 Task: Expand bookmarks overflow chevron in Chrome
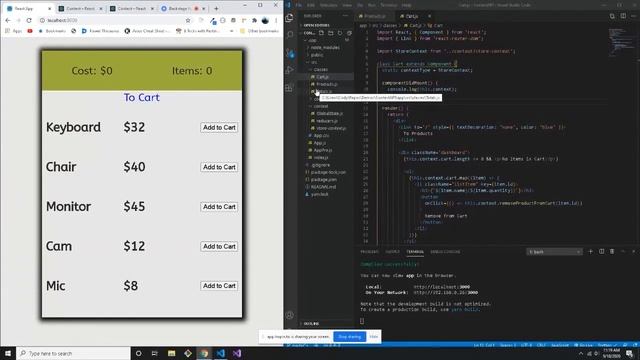231,31
